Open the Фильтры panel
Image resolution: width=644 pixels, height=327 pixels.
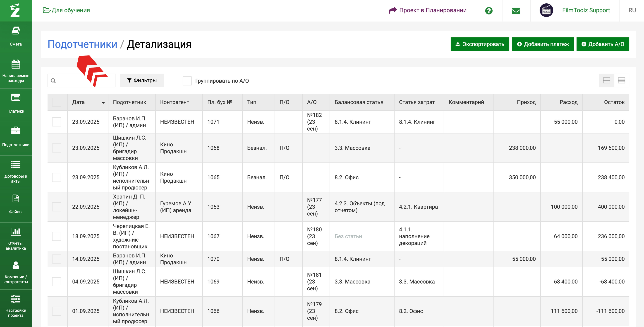[x=142, y=81]
